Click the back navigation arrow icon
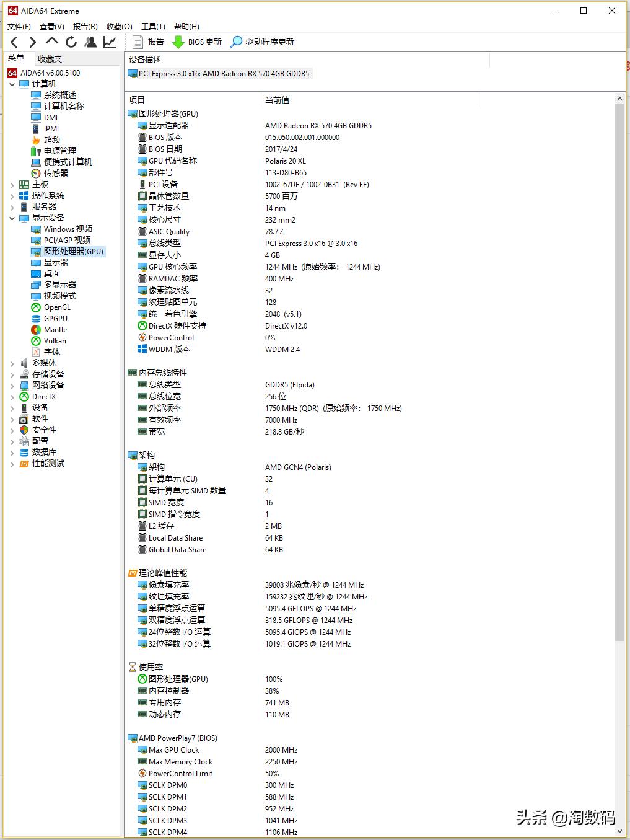630x840 pixels. click(x=14, y=42)
